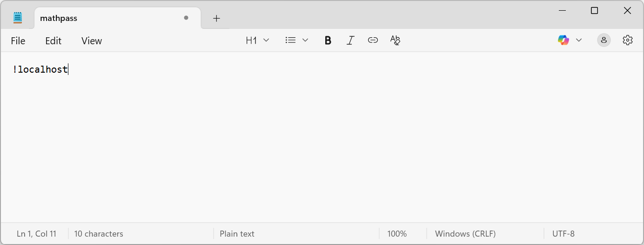
Task: Toggle bold formatting
Action: click(x=328, y=41)
